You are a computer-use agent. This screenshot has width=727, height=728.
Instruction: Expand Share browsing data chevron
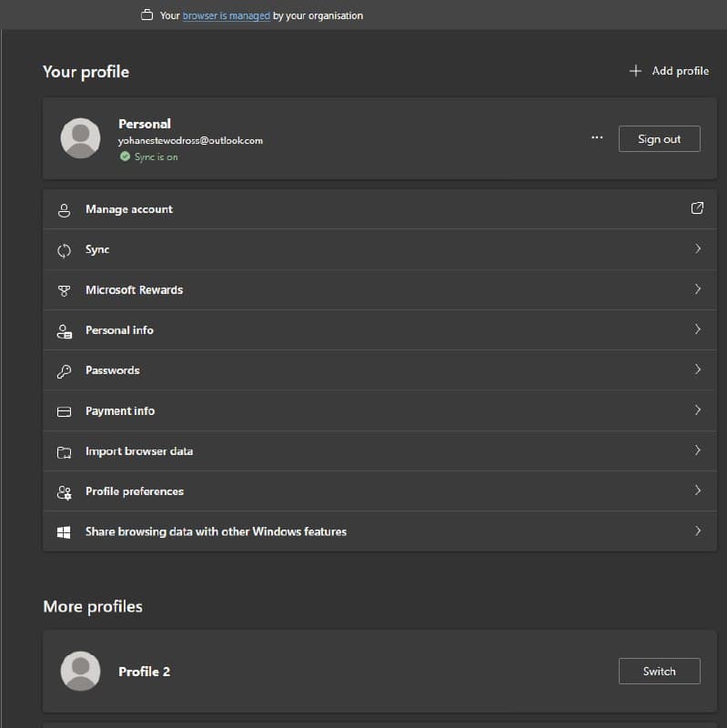pyautogui.click(x=697, y=531)
